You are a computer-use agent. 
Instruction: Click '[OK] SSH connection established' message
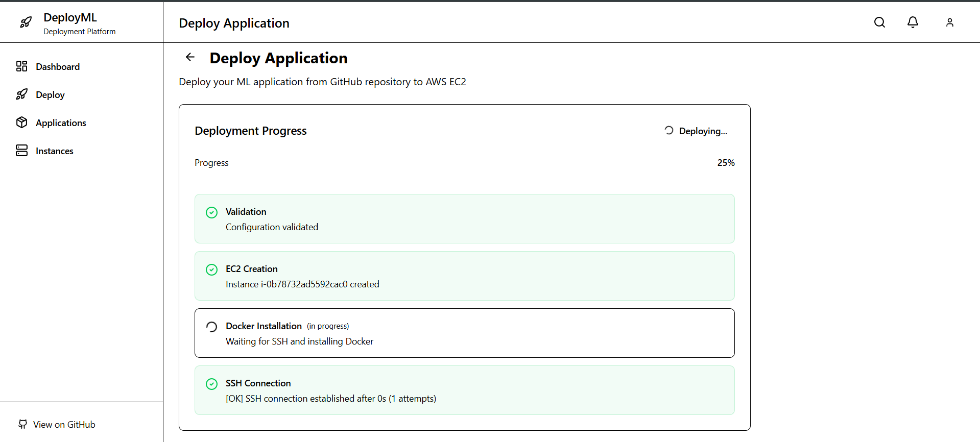coord(331,399)
